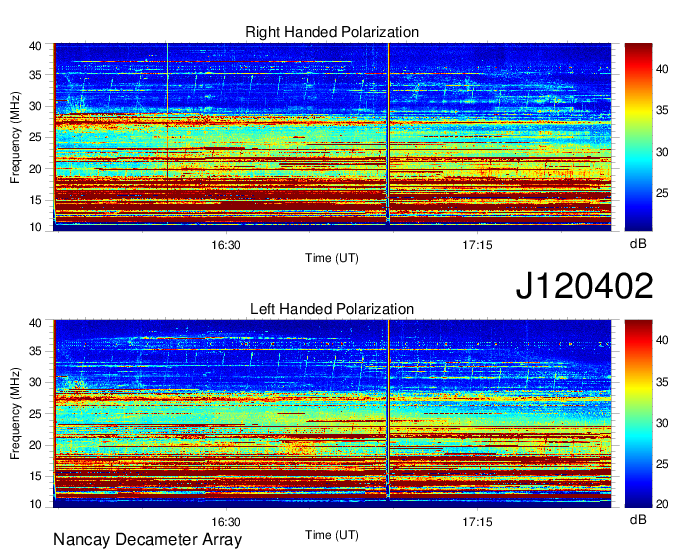Viewport: 680px width, 552px height.
Task: Click the bottom colorbar's 20 dB value
Action: (662, 504)
